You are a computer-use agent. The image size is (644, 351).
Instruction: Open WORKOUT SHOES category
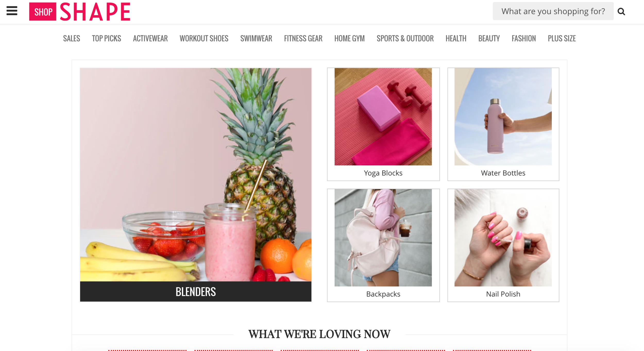pos(204,38)
